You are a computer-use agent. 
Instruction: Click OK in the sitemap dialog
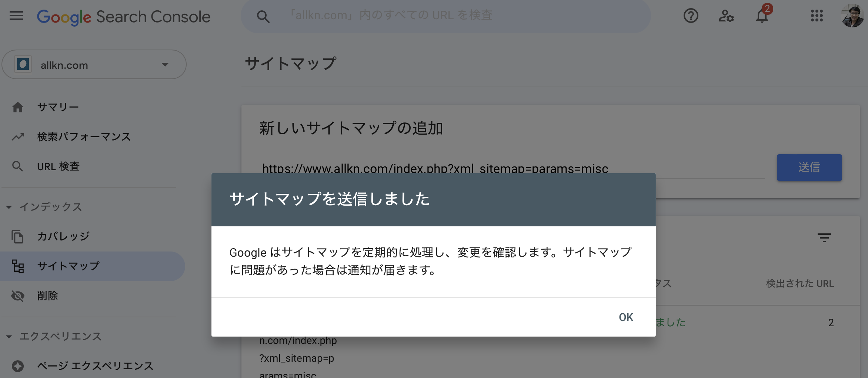point(626,317)
